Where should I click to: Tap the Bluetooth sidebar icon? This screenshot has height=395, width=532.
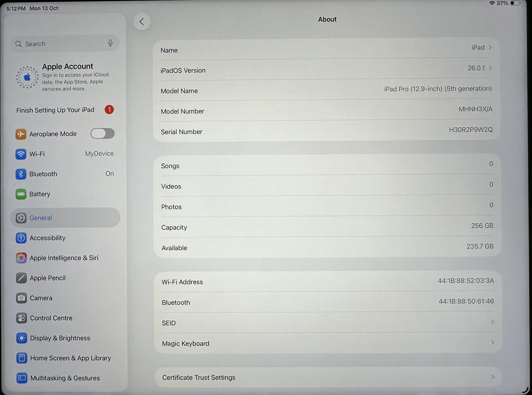point(21,174)
